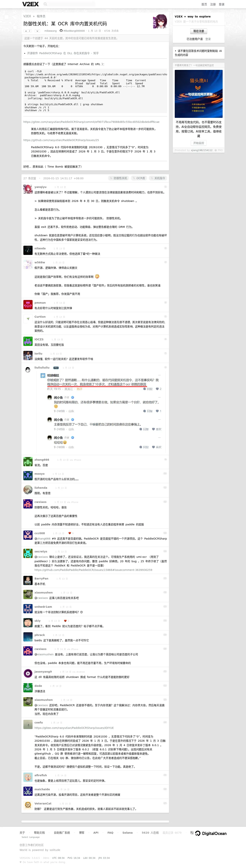Viewport: 246px width, 868px height.
Task: Open the github PaddleOCRSharp issues/25 link
Action: click(x=61, y=140)
